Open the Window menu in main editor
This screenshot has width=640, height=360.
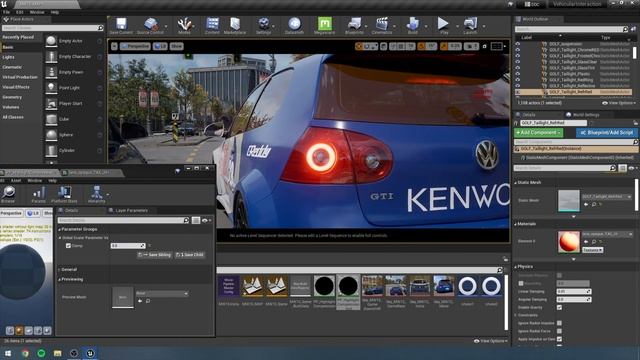click(37, 12)
